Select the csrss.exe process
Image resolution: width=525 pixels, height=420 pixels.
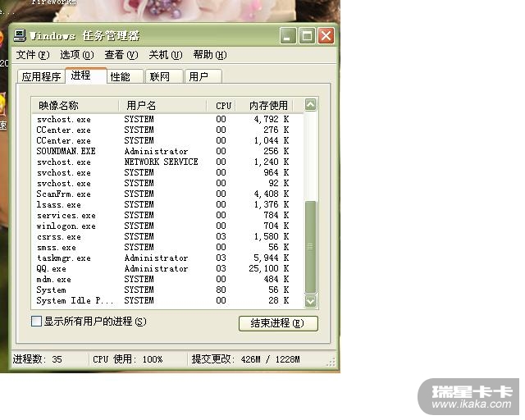pyautogui.click(x=167, y=237)
